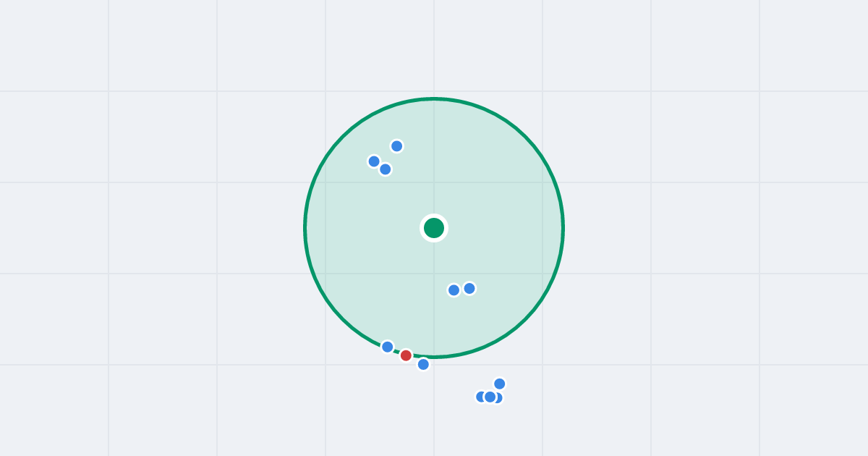The width and height of the screenshot is (868, 456).
Task: Pick the topmost blue marker inside the circle
Action: (396, 146)
